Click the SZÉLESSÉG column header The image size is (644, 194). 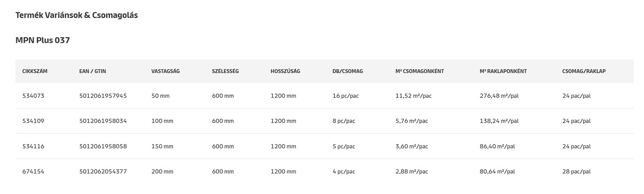tap(225, 71)
